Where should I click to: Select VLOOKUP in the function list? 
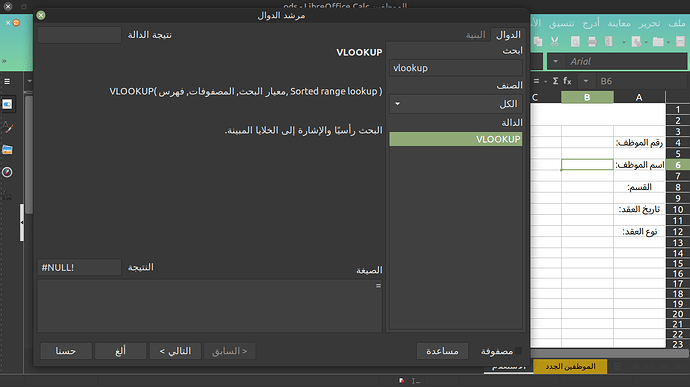(456, 139)
